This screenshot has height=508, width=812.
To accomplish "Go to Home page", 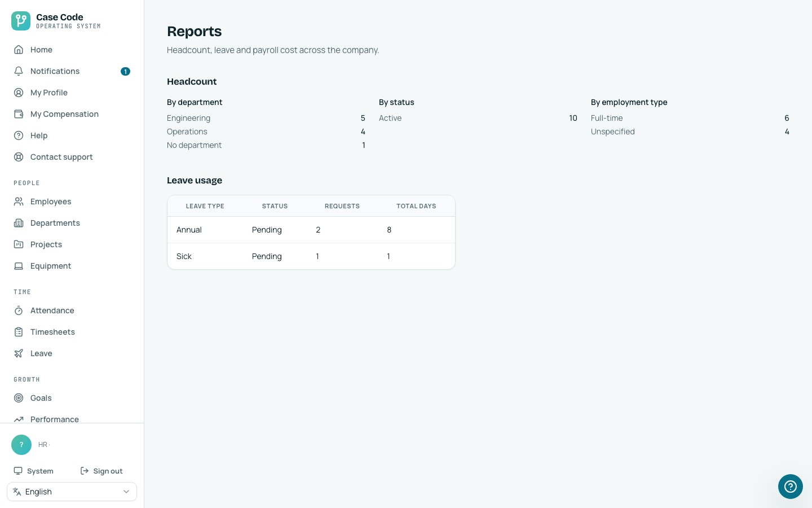I will coord(72,50).
